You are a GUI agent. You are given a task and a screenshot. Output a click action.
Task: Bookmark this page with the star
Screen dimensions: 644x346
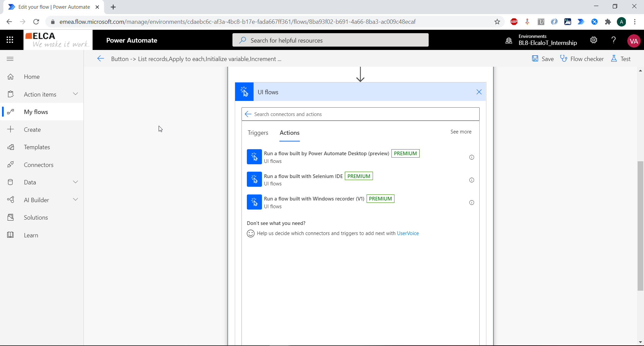coord(497,22)
